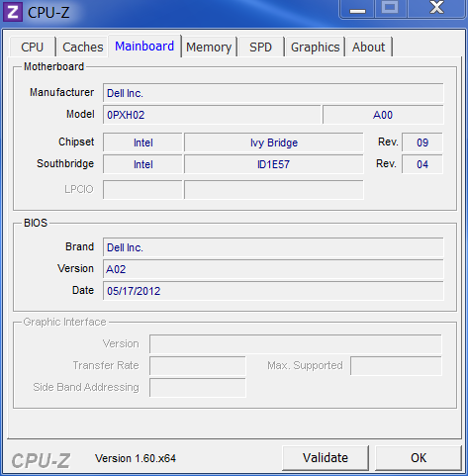Click the Southbridge Rev. value 04
This screenshot has height=476, width=468.
422,164
